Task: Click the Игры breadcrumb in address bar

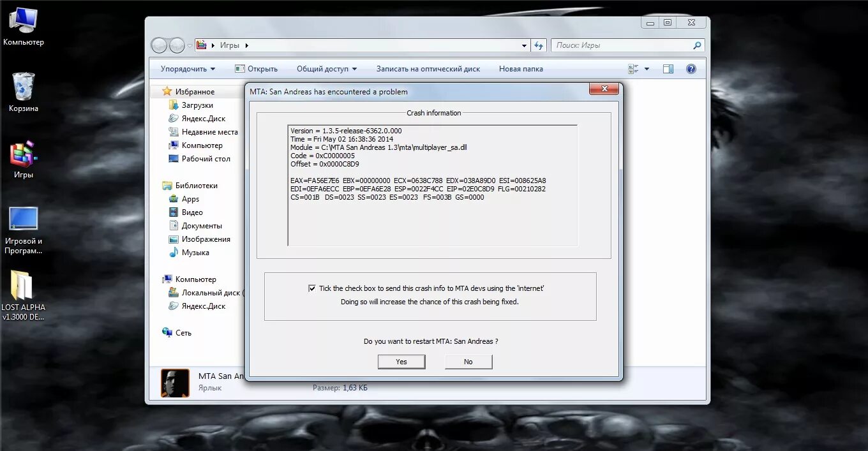Action: pos(230,45)
